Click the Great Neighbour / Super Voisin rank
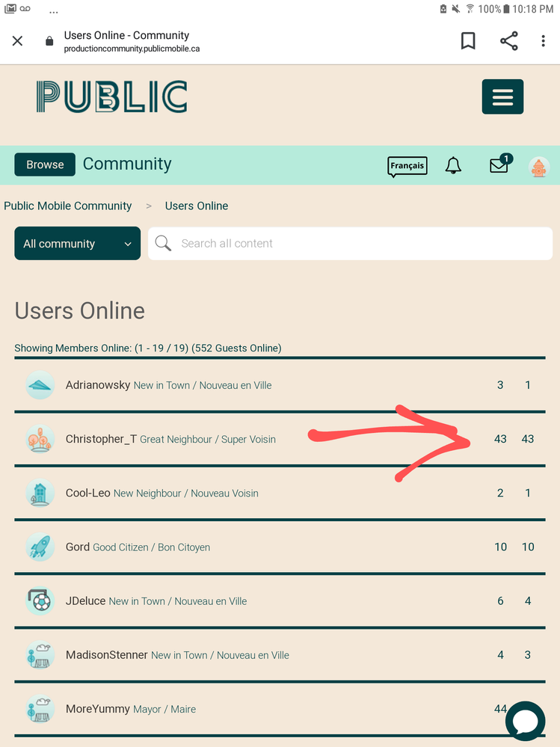The height and width of the screenshot is (747, 560). [x=208, y=439]
